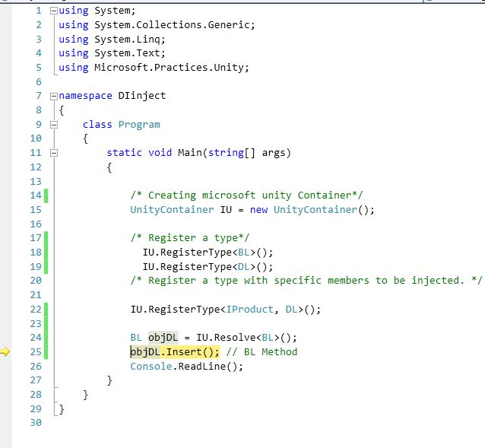Click line number 14
The image size is (485, 448).
36,195
